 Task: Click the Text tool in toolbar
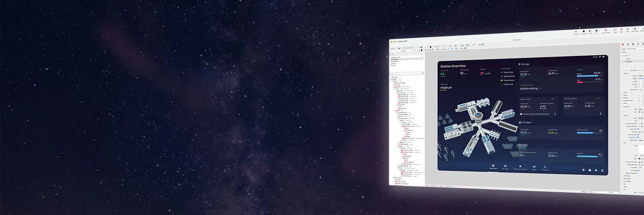click(596, 31)
